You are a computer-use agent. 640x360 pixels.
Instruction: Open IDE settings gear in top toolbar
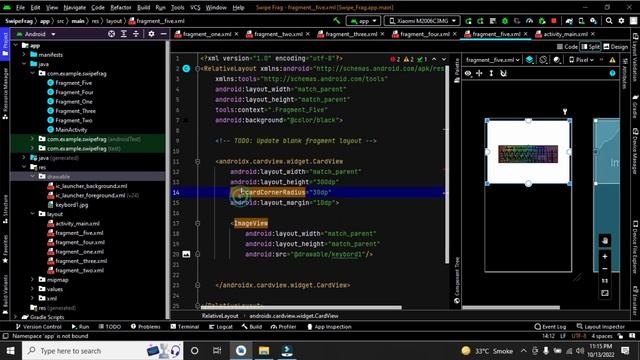621,21
